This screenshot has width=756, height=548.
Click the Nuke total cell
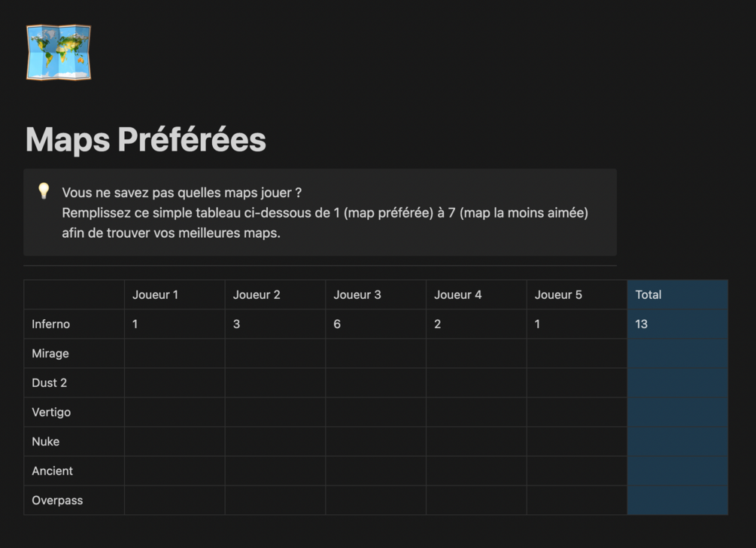[x=678, y=442]
